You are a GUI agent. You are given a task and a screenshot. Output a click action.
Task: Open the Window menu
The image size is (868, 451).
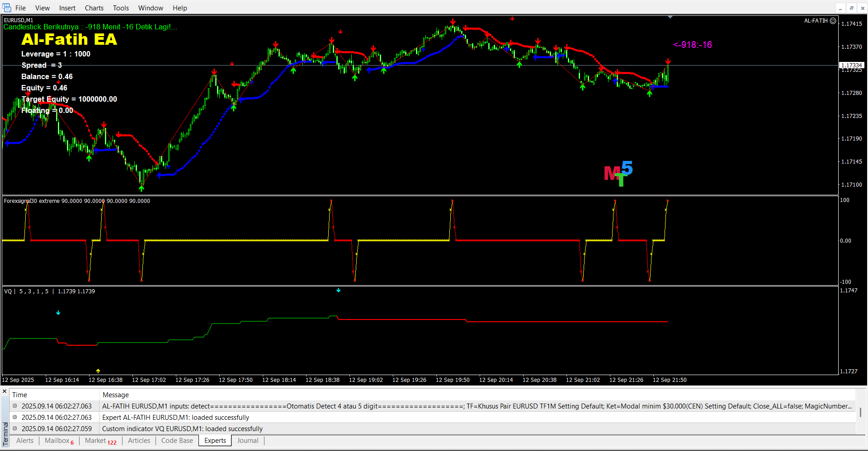151,8
